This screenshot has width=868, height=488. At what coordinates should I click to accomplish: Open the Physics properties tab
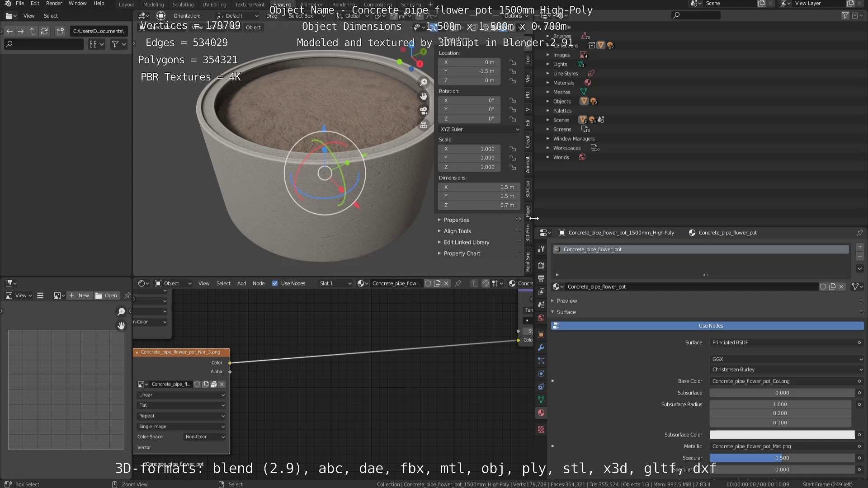541,374
